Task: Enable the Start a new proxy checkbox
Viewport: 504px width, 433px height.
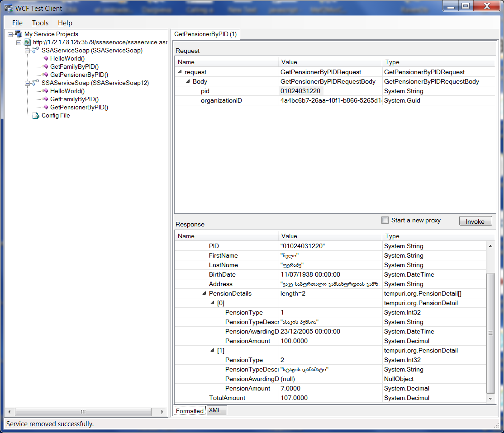Action: pos(385,220)
